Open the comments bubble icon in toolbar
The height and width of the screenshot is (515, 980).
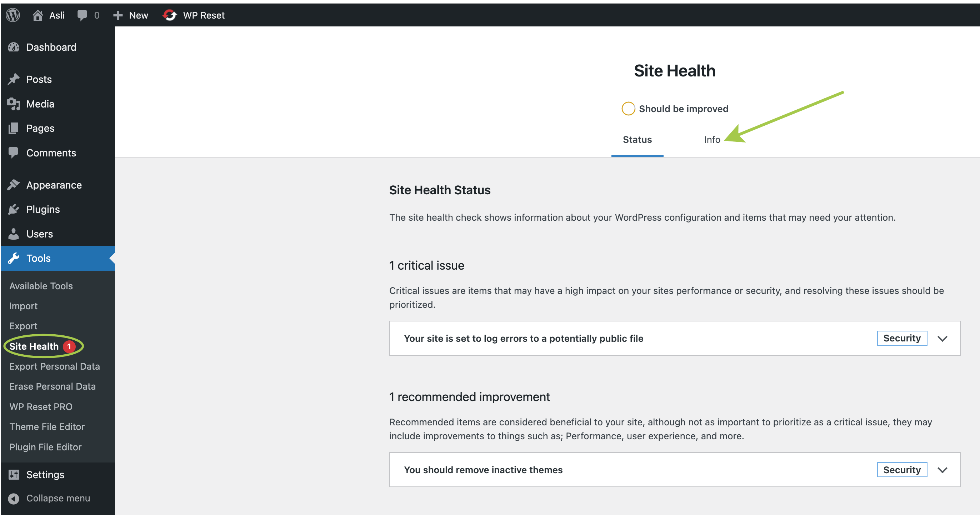82,15
